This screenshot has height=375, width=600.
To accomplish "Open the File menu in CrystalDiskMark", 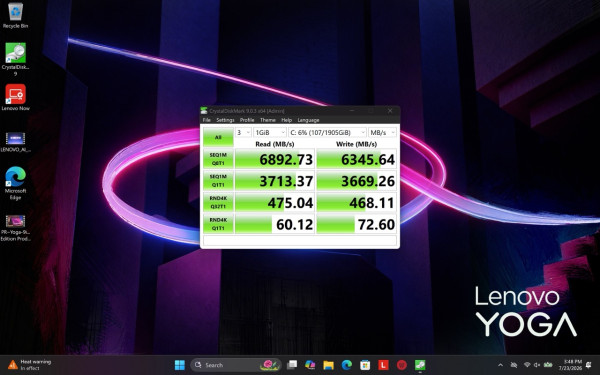I will (x=207, y=120).
